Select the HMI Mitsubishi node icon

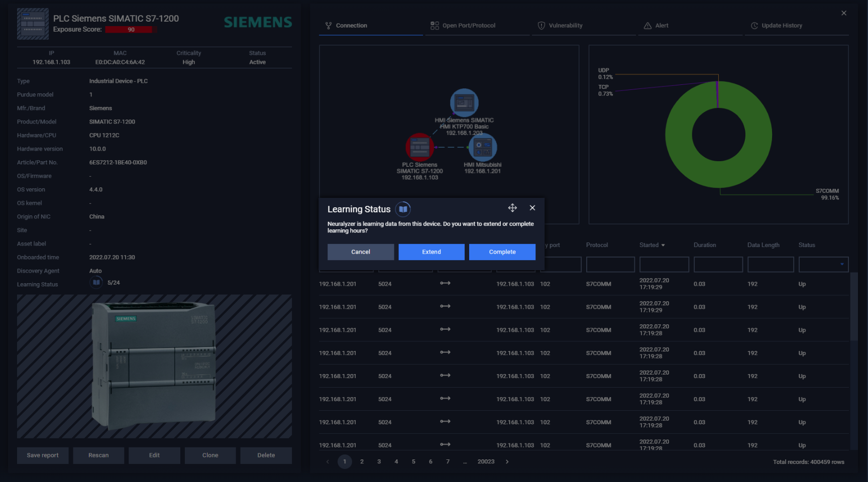[483, 146]
